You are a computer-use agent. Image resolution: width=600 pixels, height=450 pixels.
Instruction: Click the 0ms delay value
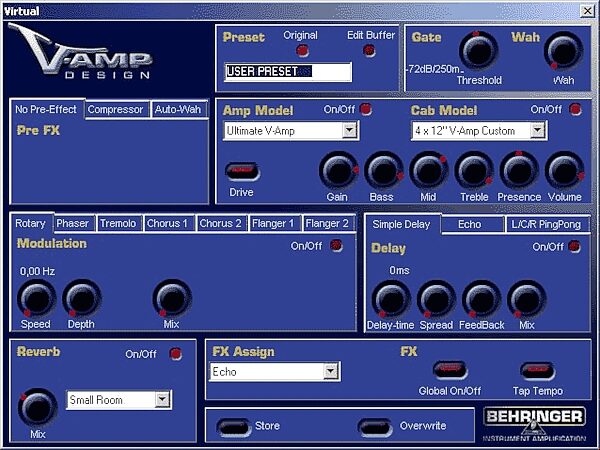coord(399,270)
